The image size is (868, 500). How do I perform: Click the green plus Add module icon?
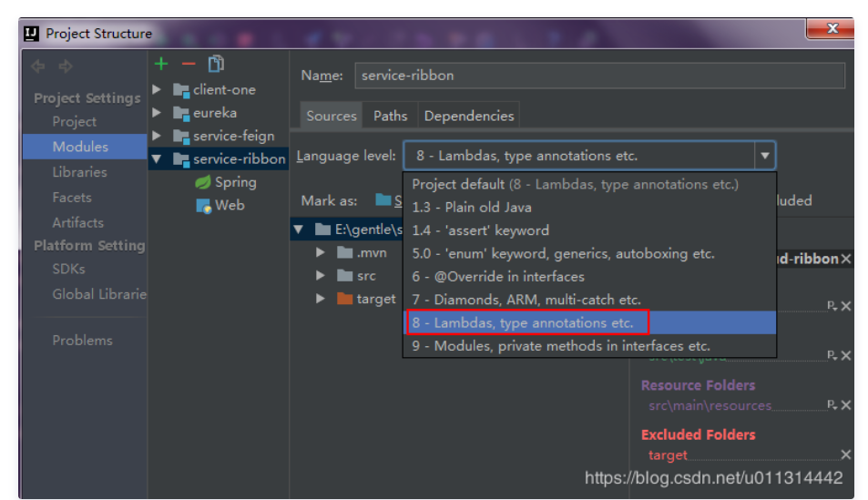(x=161, y=64)
